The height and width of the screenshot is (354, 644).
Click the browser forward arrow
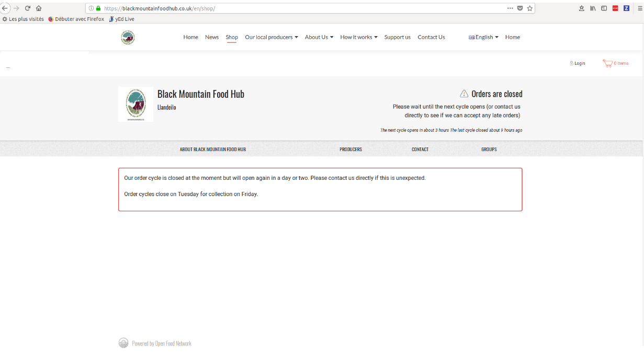pyautogui.click(x=16, y=8)
